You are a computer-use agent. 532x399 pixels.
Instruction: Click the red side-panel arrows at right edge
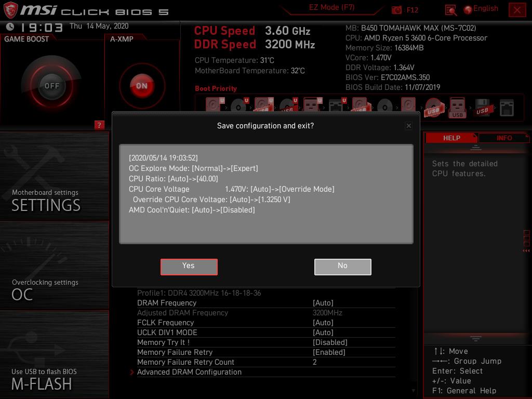pos(526,251)
